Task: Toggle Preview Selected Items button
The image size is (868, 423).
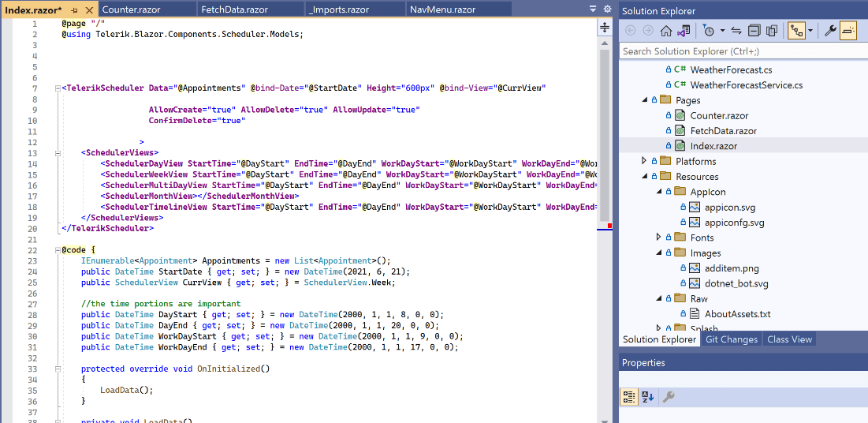Action: [848, 31]
